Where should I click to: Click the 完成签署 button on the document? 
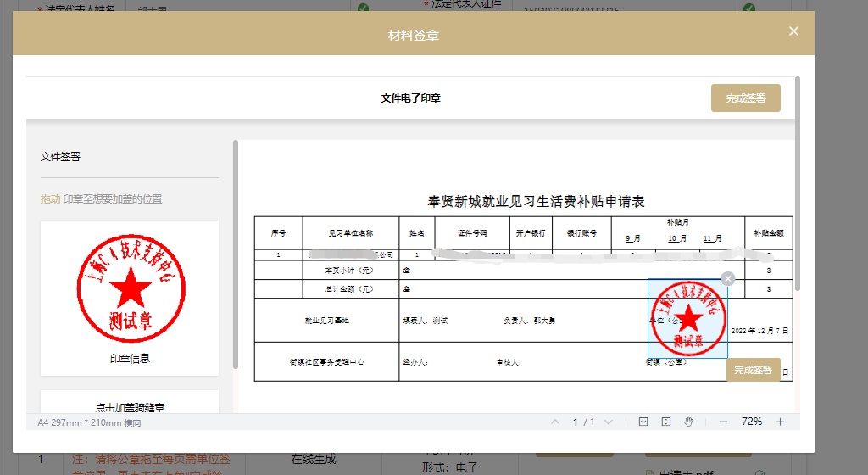pyautogui.click(x=753, y=370)
